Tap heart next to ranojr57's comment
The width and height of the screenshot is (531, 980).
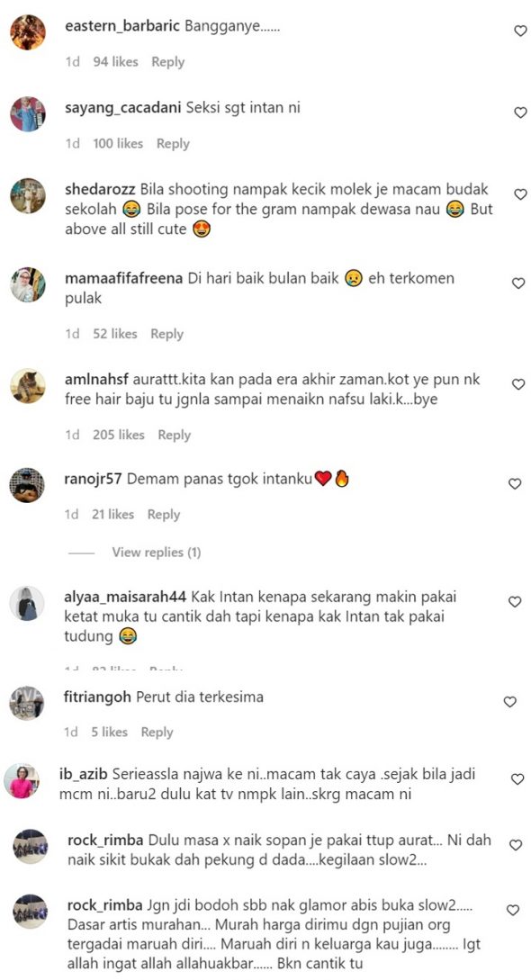click(x=515, y=483)
